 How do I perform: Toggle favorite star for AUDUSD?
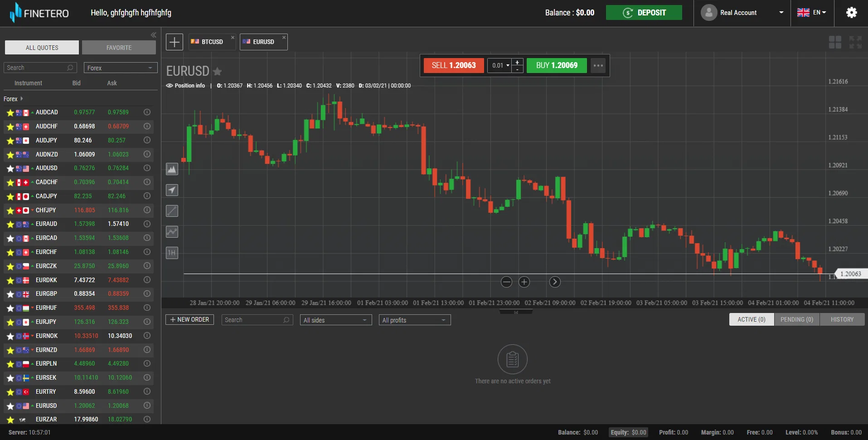pos(10,169)
